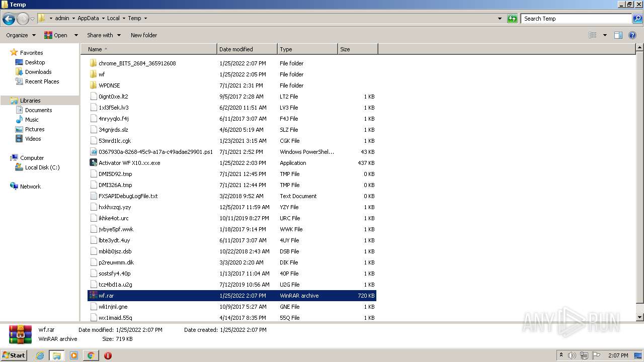Expand the Open button dropdown arrow
This screenshot has height=362, width=644.
point(76,35)
